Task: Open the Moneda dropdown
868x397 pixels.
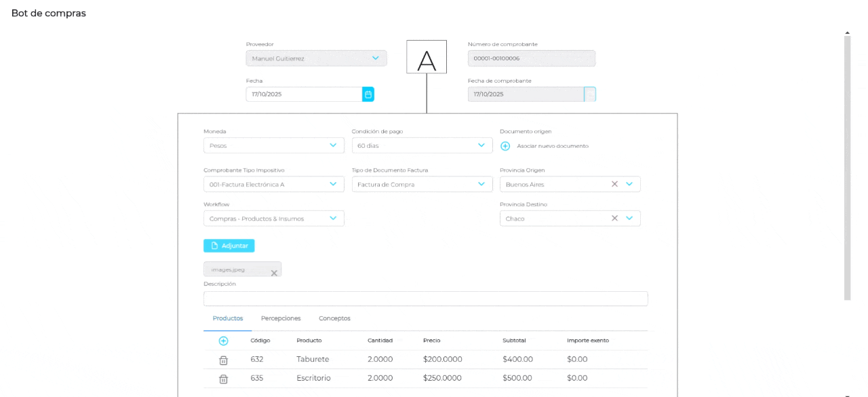Action: (332, 145)
